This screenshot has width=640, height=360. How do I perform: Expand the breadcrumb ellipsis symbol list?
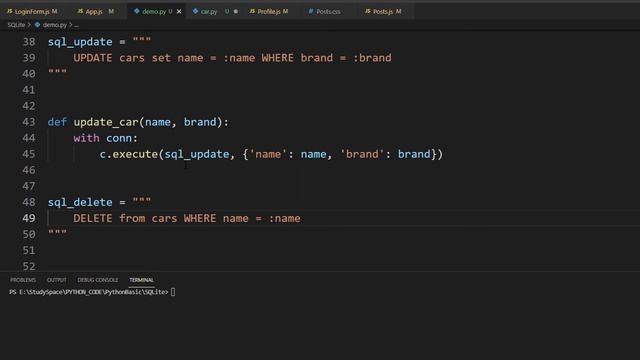[76, 25]
